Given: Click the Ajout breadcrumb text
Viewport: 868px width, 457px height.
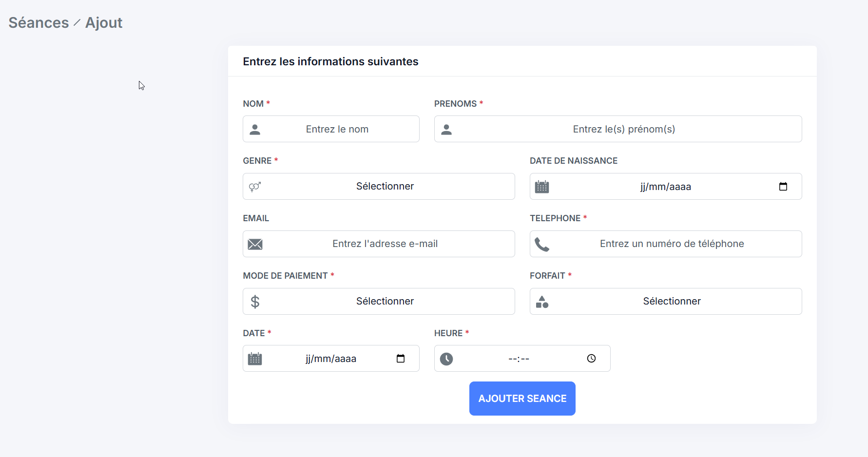Looking at the screenshot, I should (104, 23).
